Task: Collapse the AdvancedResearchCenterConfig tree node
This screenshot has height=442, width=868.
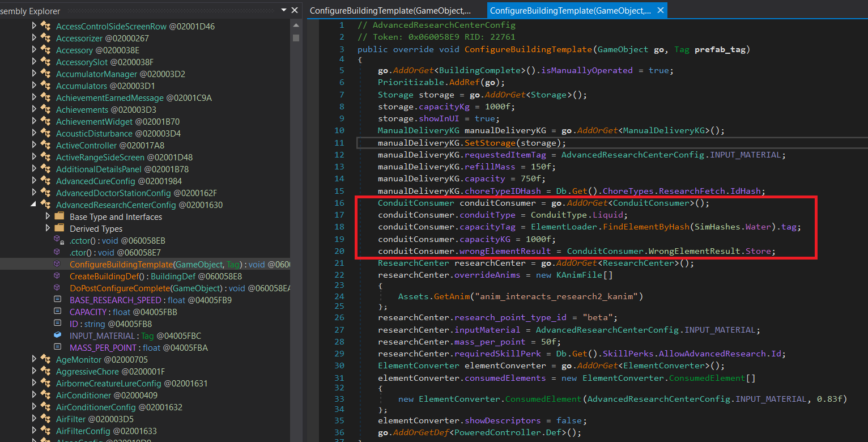Action: pyautogui.click(x=33, y=205)
